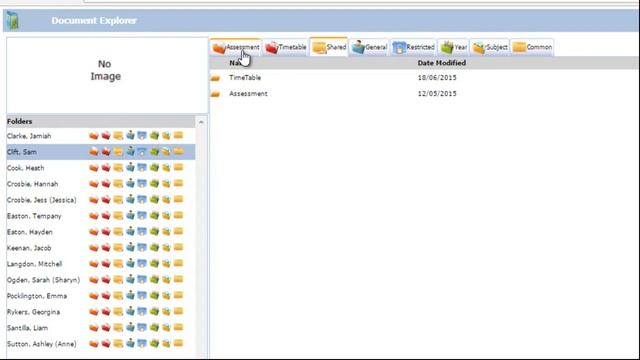Open Restricted folder icon for Santilla, Liam
The image size is (640, 360).
[x=142, y=327]
